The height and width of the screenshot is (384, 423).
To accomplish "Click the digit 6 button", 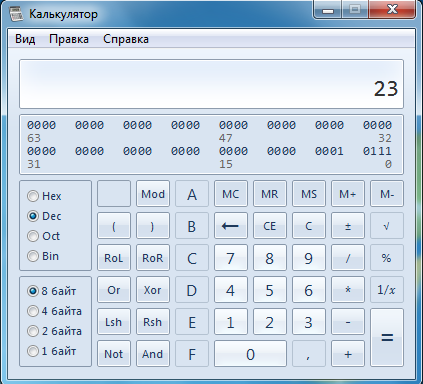I will (x=309, y=290).
